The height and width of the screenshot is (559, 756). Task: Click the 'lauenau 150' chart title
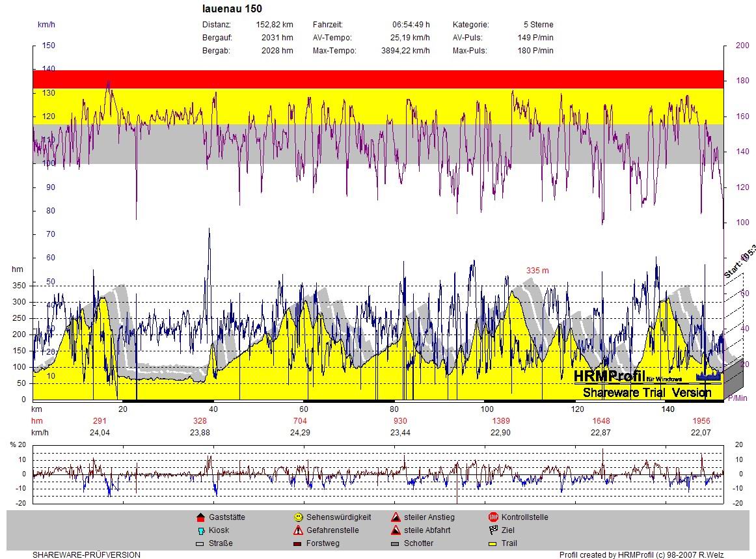(232, 9)
